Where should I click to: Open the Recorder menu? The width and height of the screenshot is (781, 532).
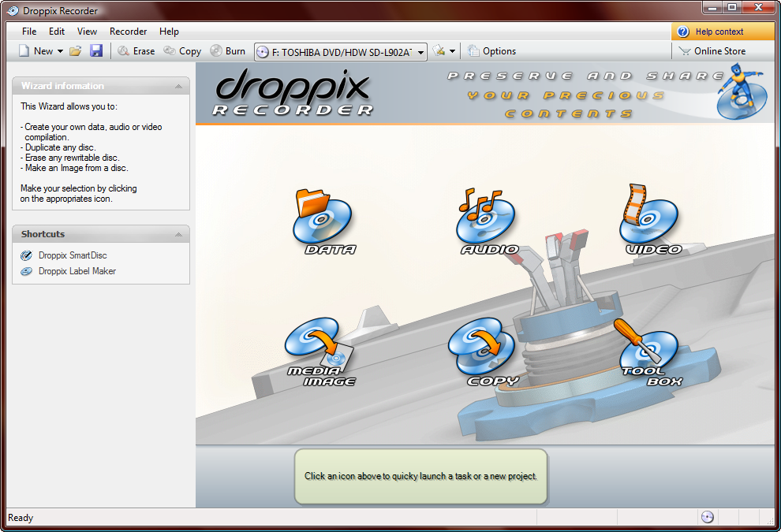click(x=128, y=32)
